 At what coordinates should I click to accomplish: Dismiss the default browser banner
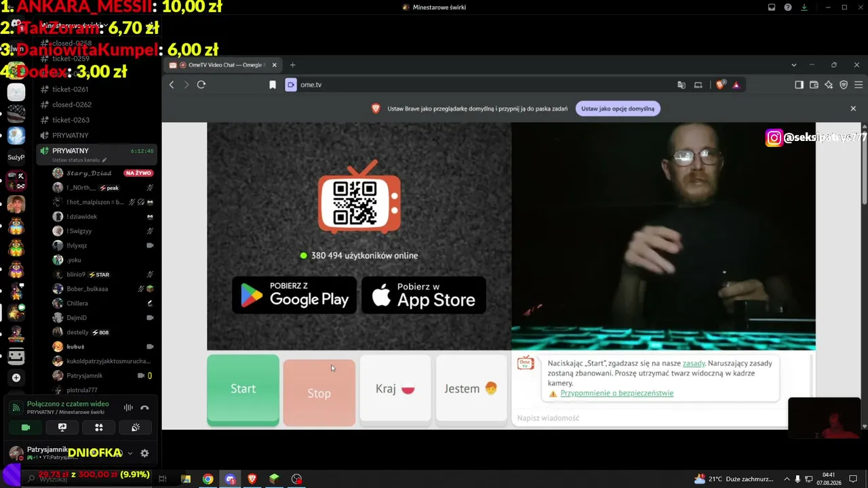pos(853,108)
